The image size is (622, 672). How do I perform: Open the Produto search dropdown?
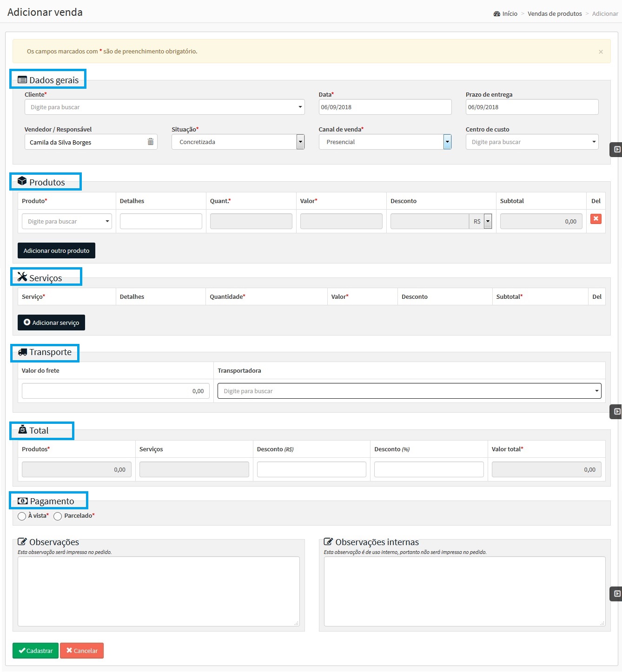(67, 221)
